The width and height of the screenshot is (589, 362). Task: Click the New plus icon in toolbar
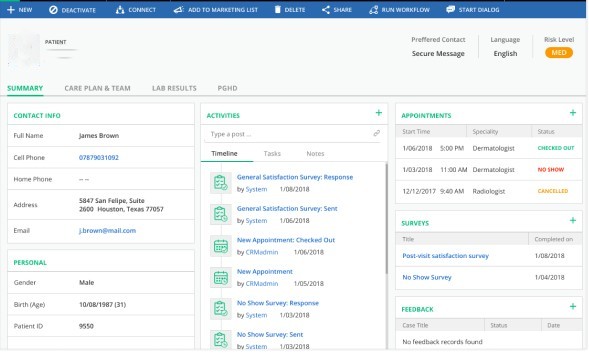(x=11, y=10)
